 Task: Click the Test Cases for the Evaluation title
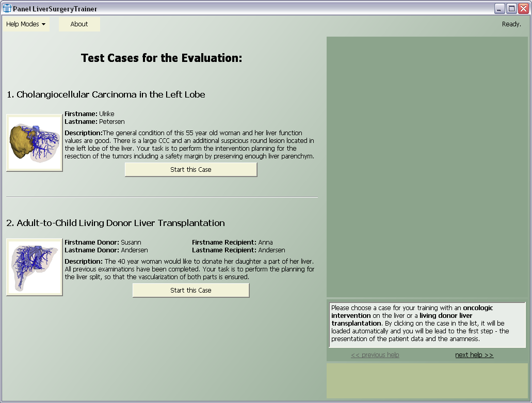click(162, 58)
